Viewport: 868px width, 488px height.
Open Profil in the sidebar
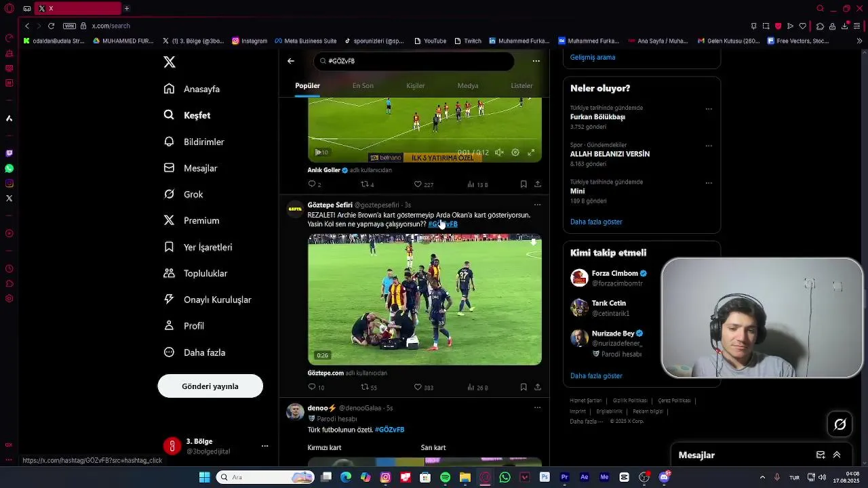coord(184,326)
